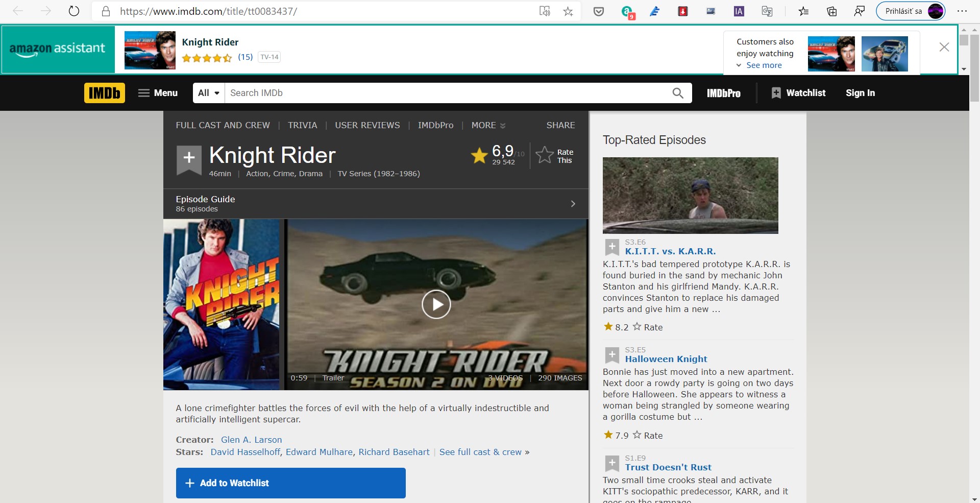
Task: Click the browser refresh icon
Action: (74, 11)
